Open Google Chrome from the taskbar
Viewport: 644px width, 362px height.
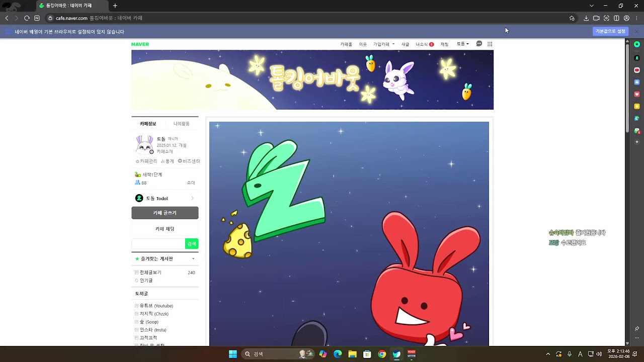(382, 354)
